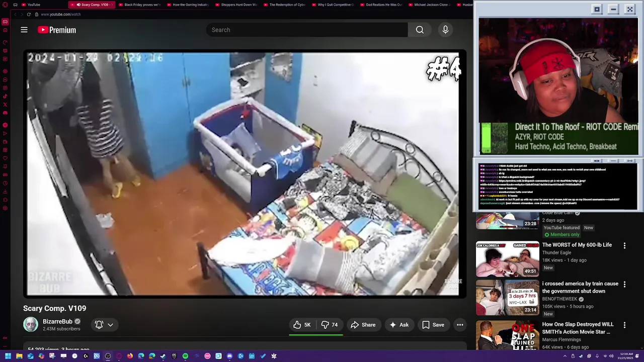Go forward with browser forward arrow
Image resolution: width=644 pixels, height=362 pixels.
[22, 14]
